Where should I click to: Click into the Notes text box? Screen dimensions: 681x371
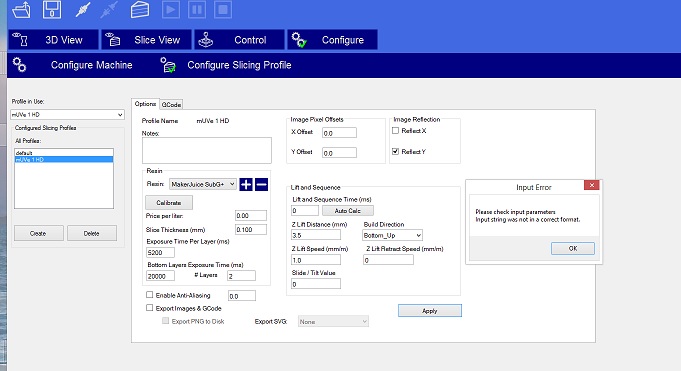[207, 150]
